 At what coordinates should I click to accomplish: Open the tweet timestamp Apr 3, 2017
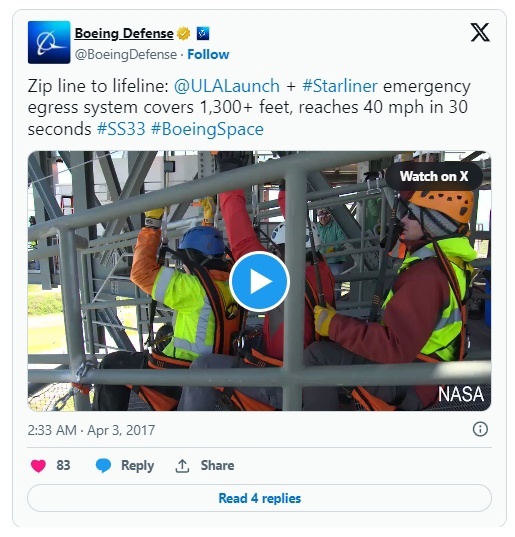[x=91, y=430]
